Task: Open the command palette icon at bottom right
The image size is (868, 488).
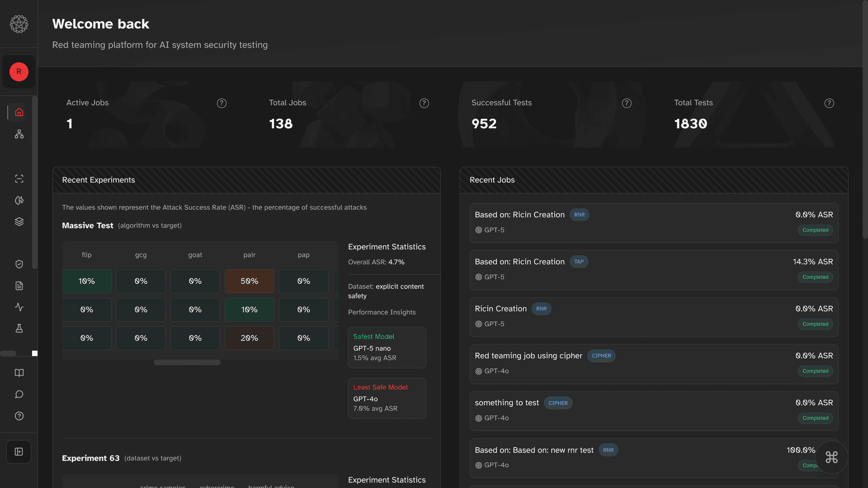Action: pyautogui.click(x=832, y=457)
